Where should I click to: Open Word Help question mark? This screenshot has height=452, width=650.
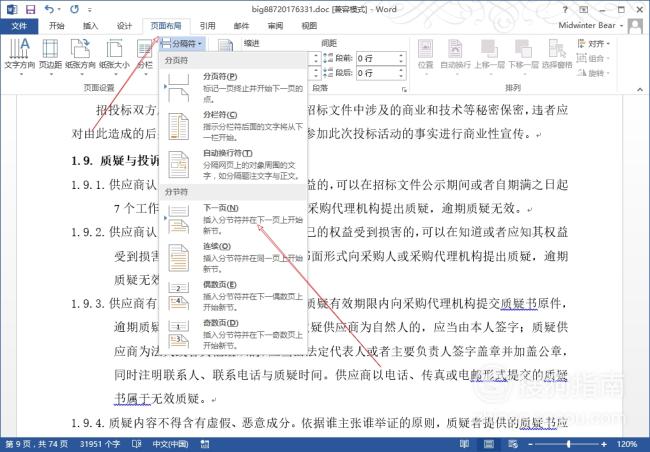(x=565, y=9)
